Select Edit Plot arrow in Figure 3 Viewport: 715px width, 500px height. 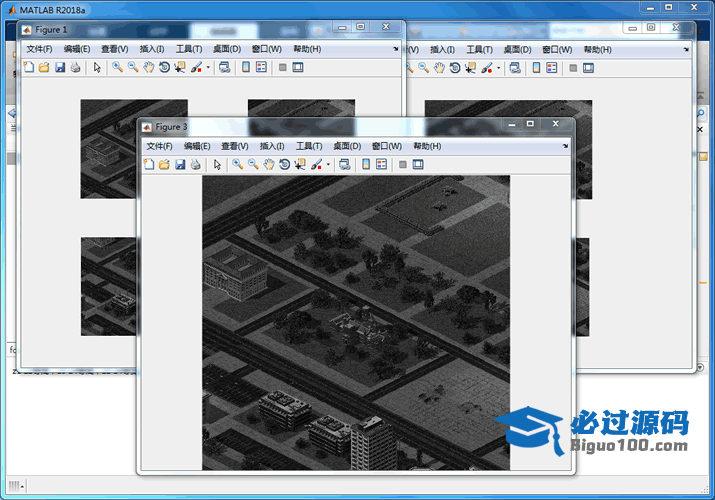(x=218, y=165)
